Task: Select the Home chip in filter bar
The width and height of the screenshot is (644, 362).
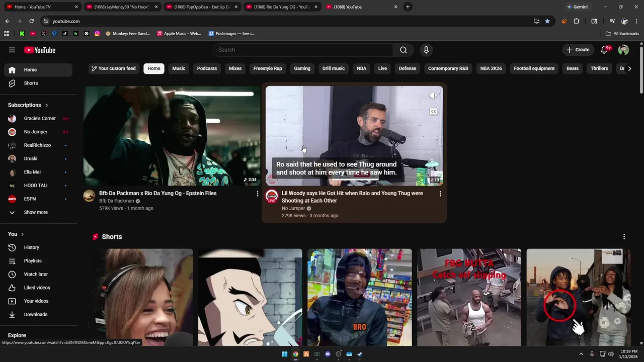Action: pos(154,68)
